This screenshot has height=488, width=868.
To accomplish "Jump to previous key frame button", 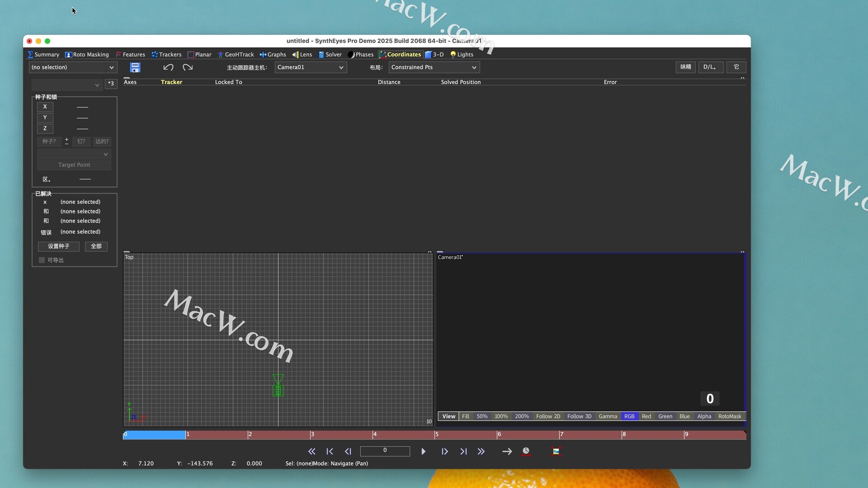I will (330, 451).
